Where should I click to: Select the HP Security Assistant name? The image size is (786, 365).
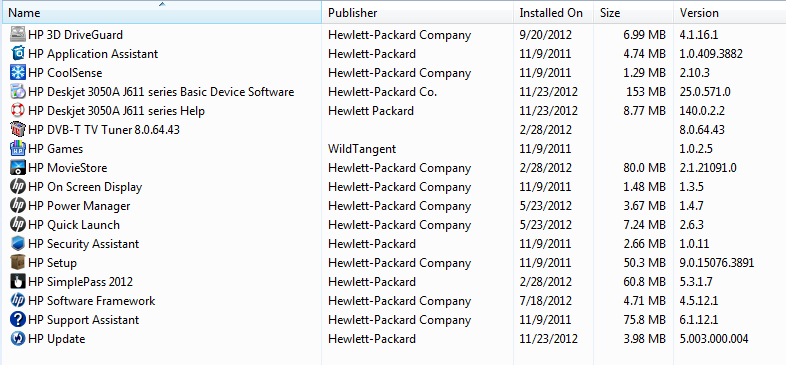[x=83, y=244]
